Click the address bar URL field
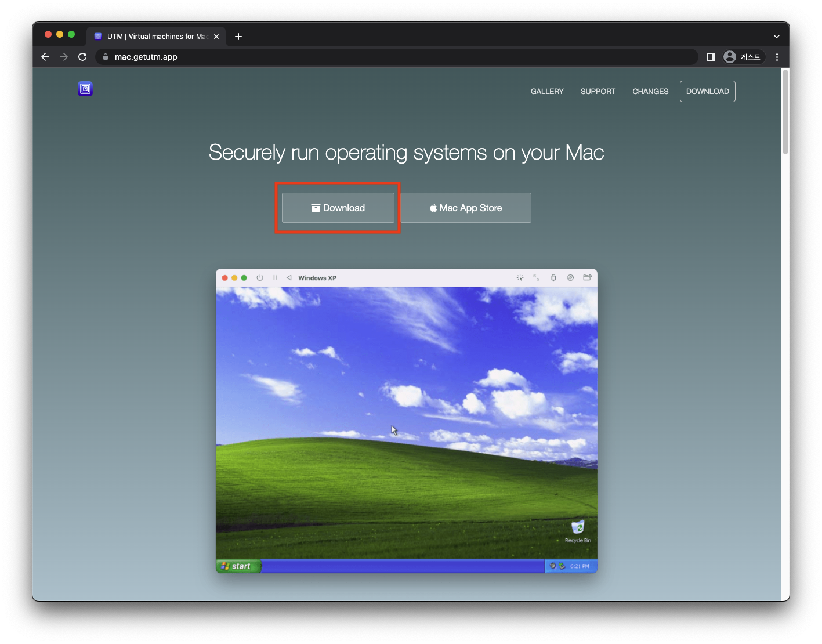Screen dimensions: 822x644 [x=397, y=57]
